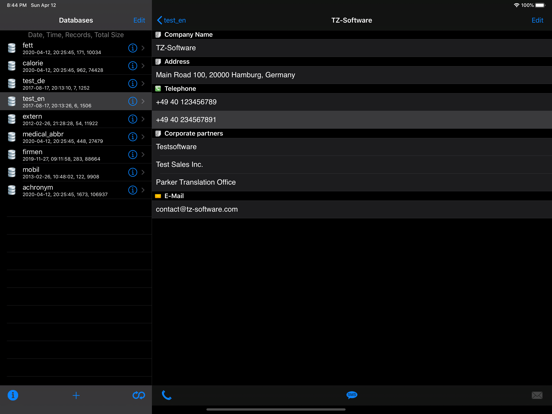Expand the test_en row chevron
552x414 pixels.
pyautogui.click(x=143, y=101)
